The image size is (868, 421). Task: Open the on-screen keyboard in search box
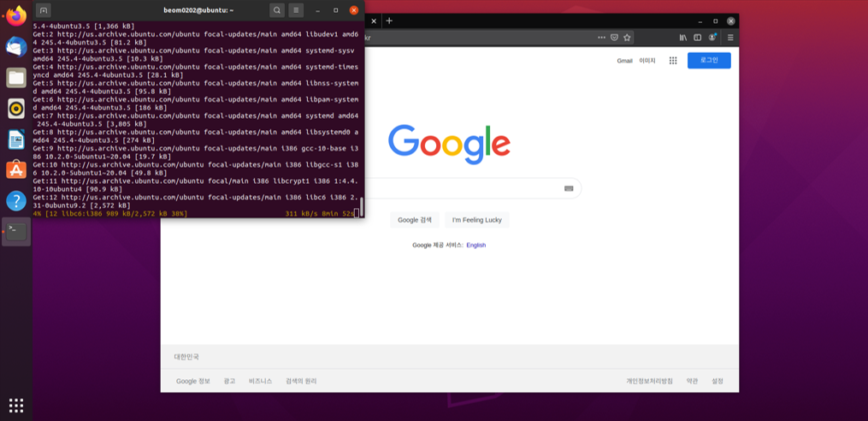pos(569,188)
